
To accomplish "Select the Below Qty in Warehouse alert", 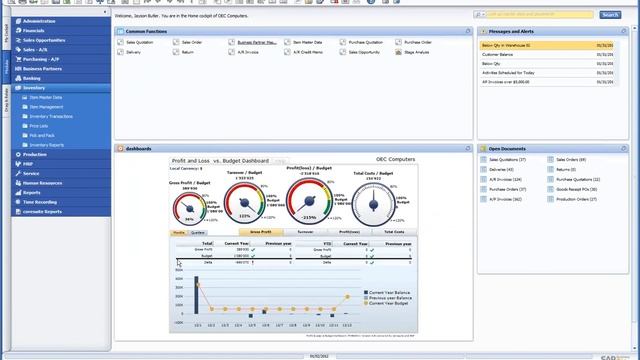I will (x=547, y=45).
